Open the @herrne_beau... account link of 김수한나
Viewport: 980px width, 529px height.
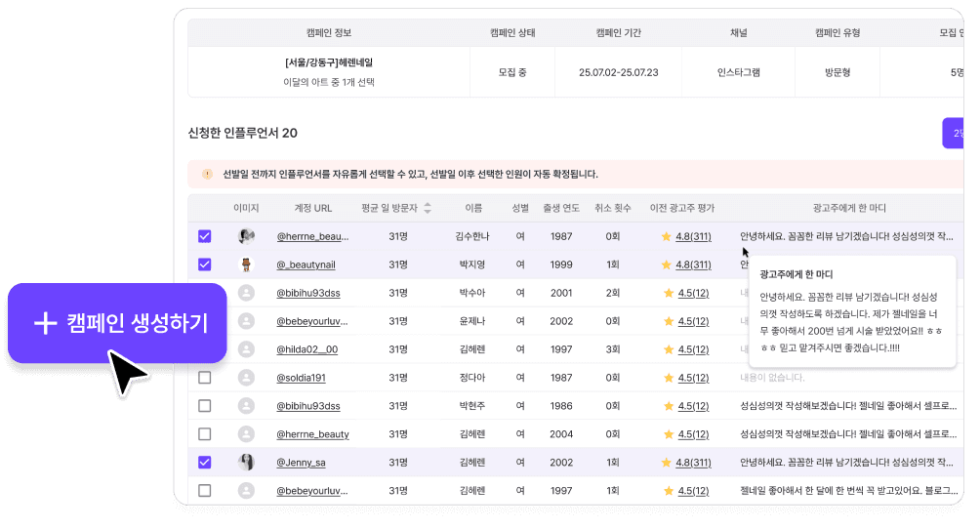[312, 236]
